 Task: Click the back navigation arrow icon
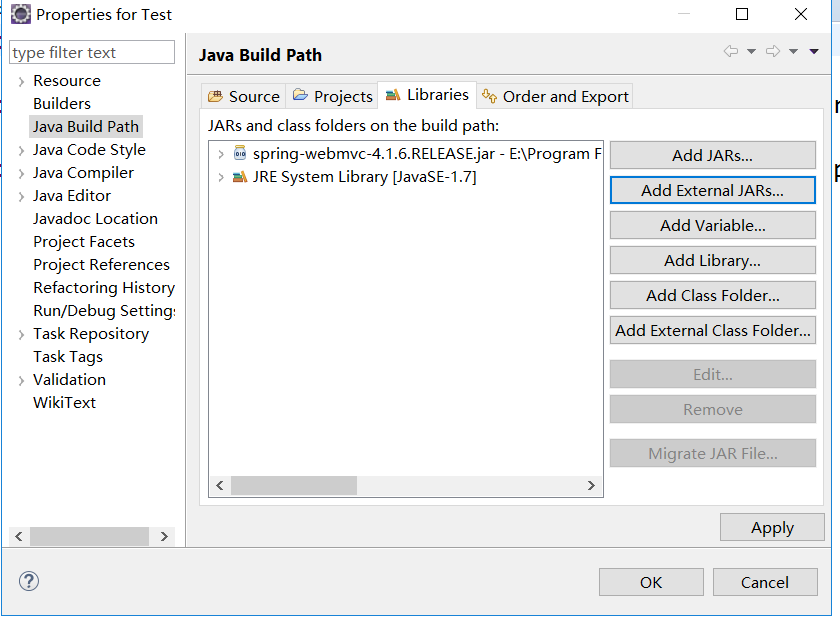731,51
